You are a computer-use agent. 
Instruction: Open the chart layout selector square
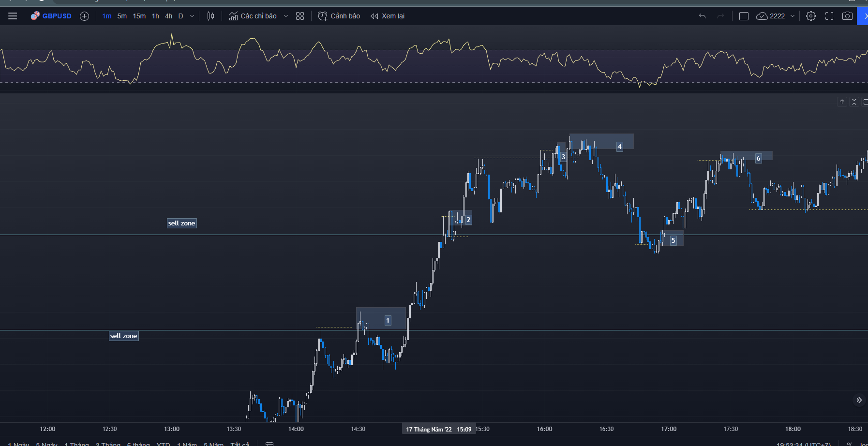(744, 16)
